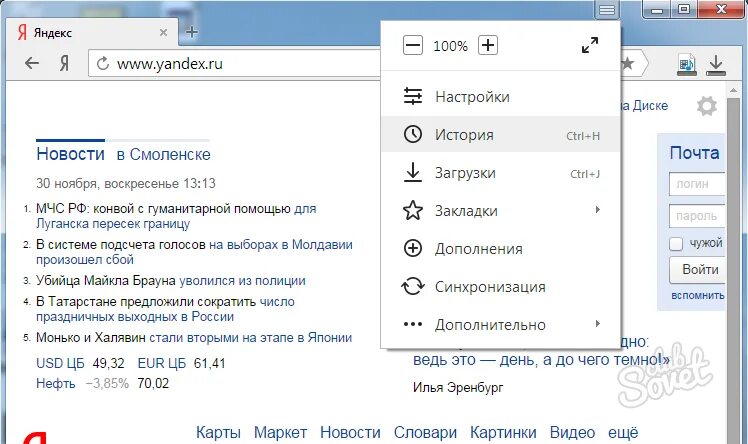Click the в Смоленске news tab
Viewport: 748px width, 444px height.
point(164,155)
